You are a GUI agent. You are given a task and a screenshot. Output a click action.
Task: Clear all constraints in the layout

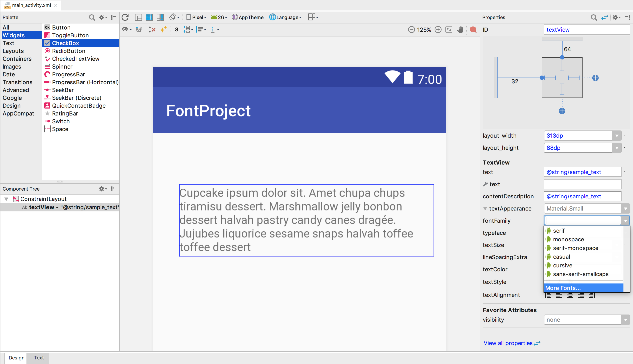tap(152, 29)
